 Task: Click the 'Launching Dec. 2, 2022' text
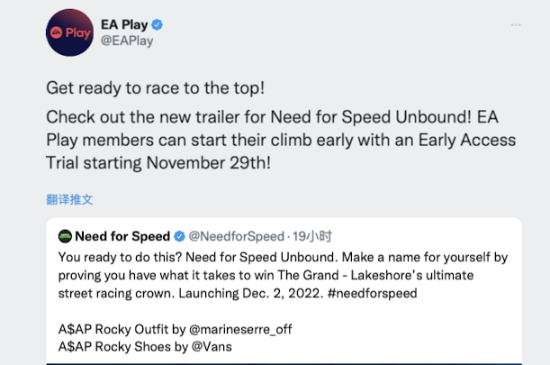pos(251,293)
